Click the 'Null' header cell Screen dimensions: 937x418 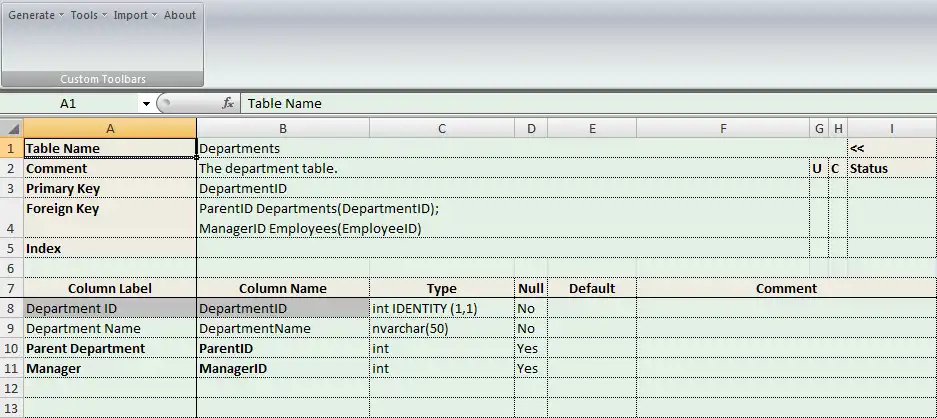(x=531, y=288)
